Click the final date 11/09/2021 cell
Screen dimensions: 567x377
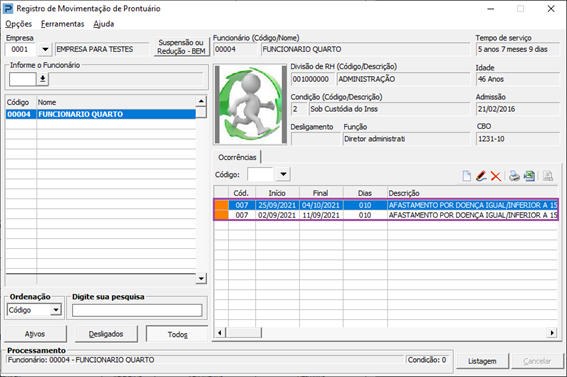(321, 215)
